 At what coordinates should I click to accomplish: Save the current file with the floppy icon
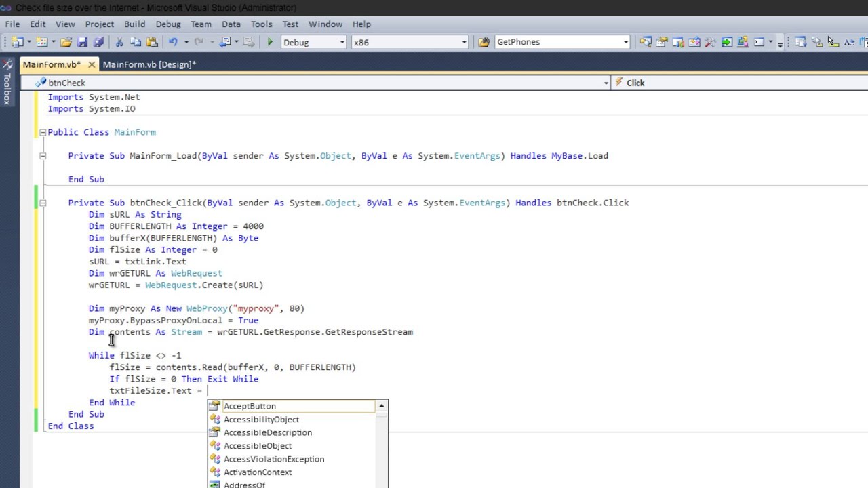click(83, 42)
